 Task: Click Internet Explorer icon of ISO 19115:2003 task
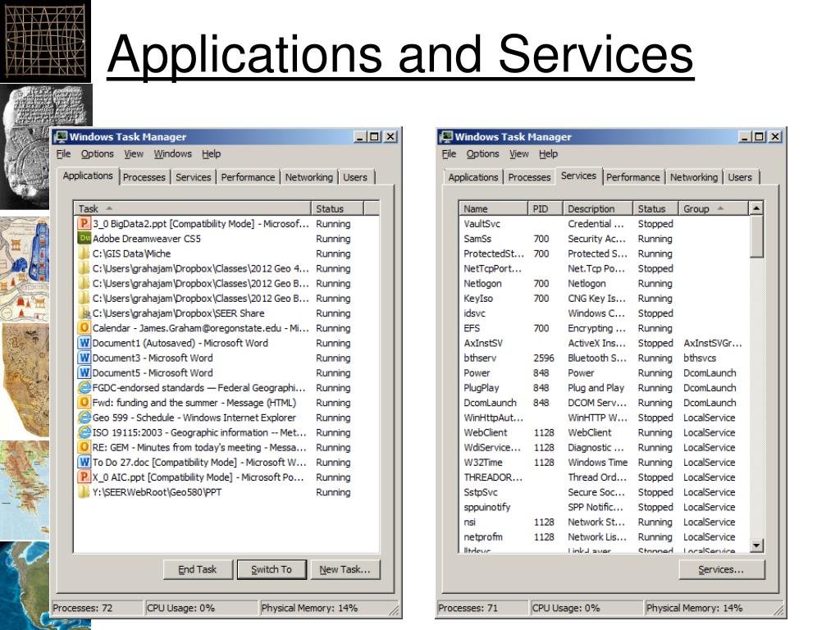click(x=84, y=432)
